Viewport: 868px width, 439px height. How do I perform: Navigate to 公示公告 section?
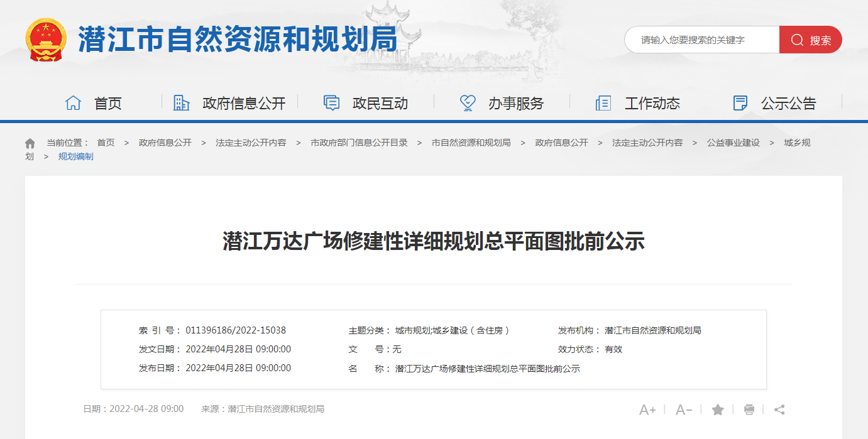coord(774,103)
